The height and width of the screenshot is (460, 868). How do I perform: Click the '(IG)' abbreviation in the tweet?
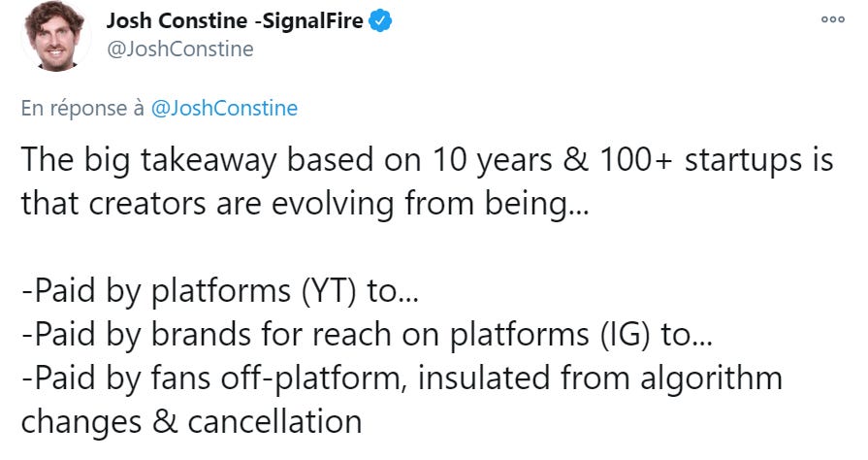pos(625,334)
